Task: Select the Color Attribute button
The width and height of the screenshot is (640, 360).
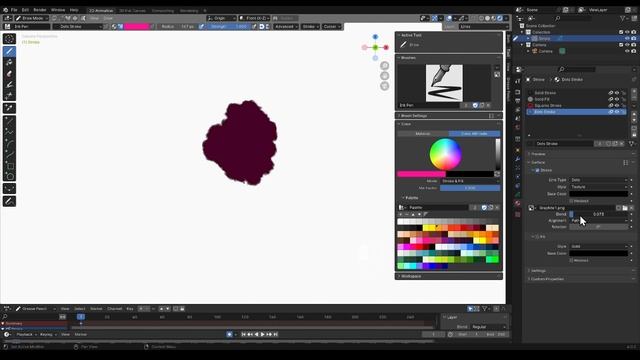Action: pos(474,134)
